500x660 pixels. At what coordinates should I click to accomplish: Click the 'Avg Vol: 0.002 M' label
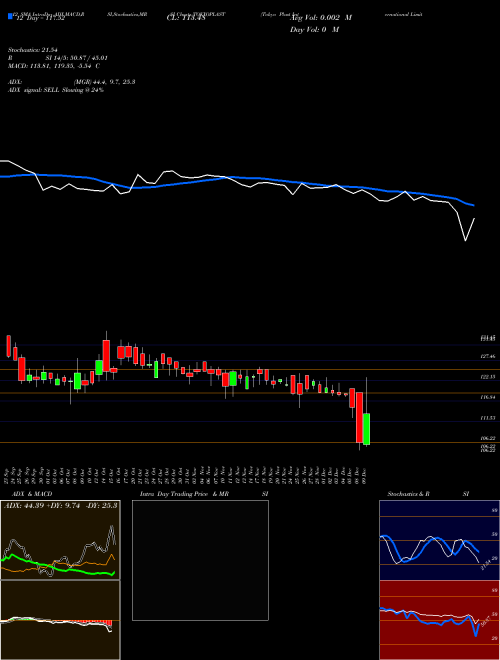point(321,18)
